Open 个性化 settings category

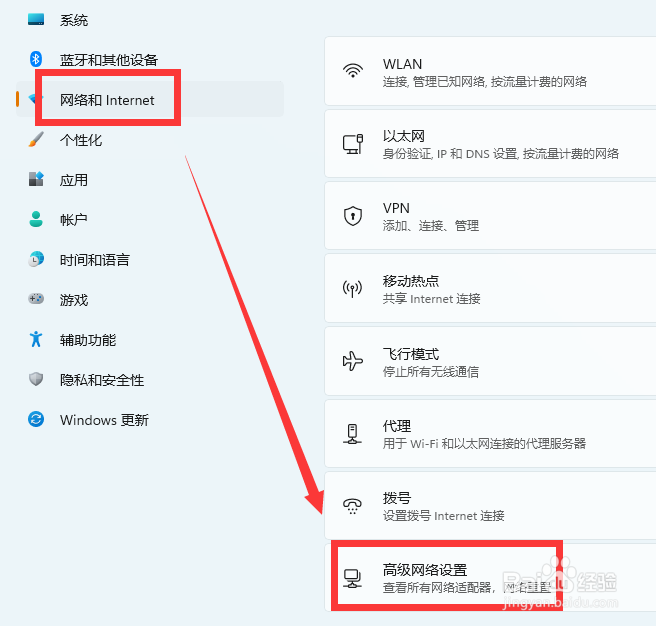[x=150, y=139]
